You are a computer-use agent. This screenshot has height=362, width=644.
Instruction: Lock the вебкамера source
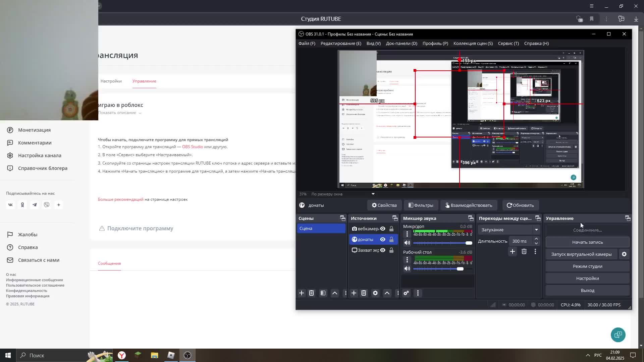point(391,229)
